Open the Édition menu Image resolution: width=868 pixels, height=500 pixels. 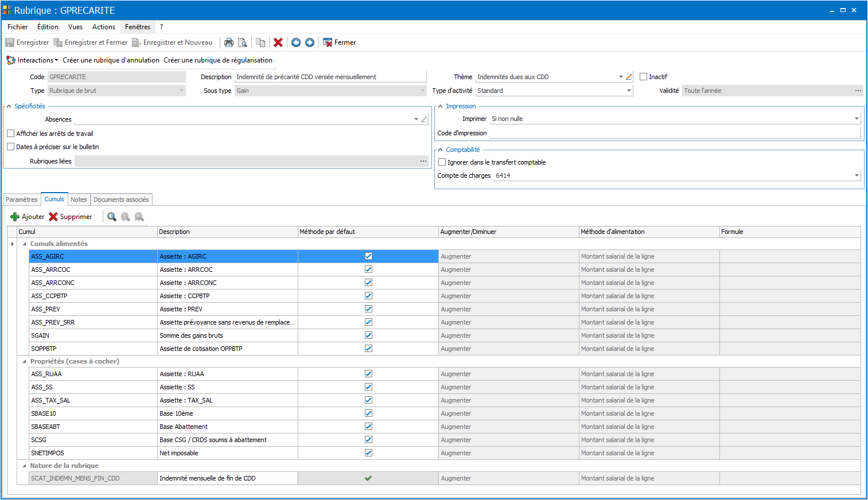click(x=48, y=27)
